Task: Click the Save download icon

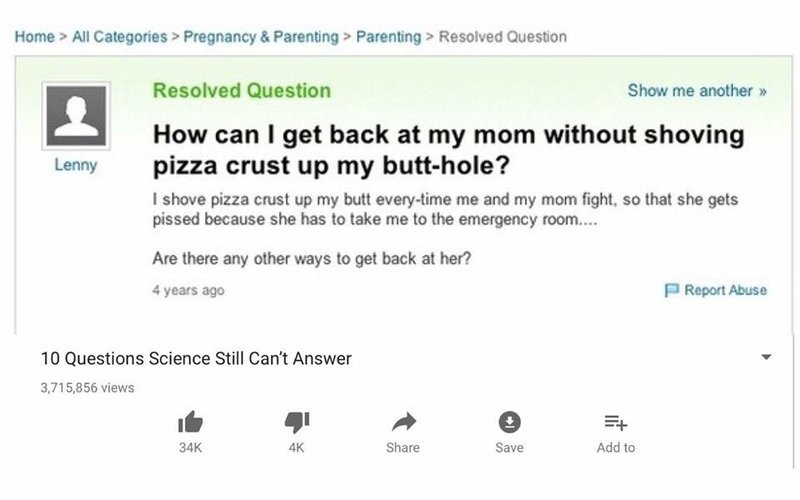Action: point(509,422)
